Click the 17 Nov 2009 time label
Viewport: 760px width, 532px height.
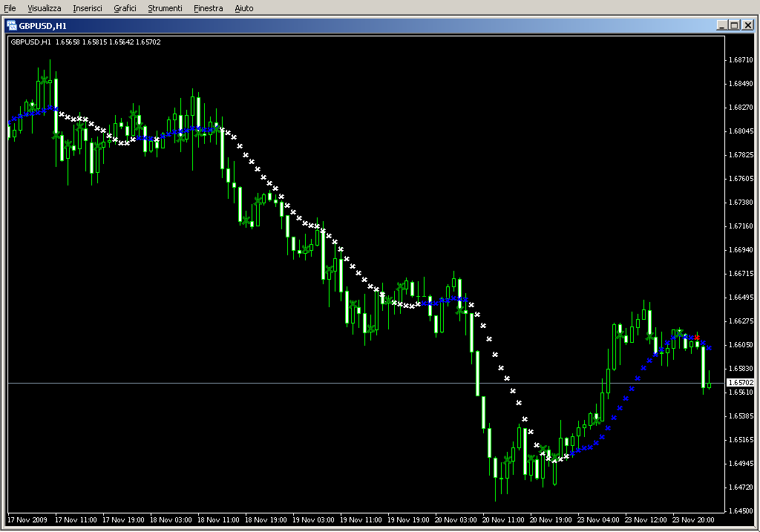27,520
